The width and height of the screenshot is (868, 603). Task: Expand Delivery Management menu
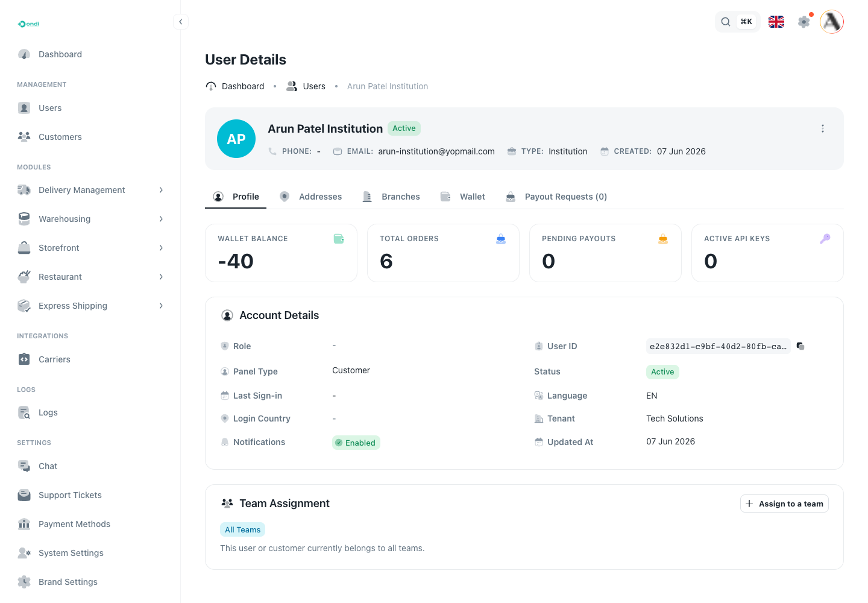pyautogui.click(x=90, y=190)
